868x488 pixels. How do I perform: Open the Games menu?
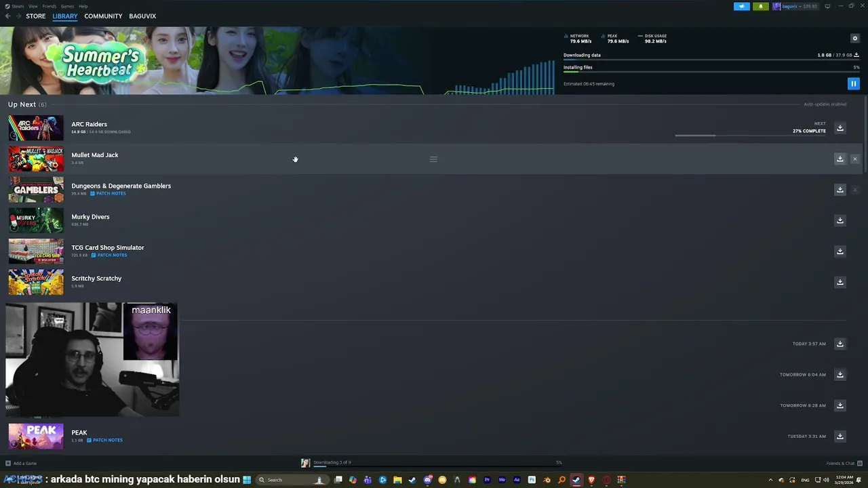pos(67,6)
